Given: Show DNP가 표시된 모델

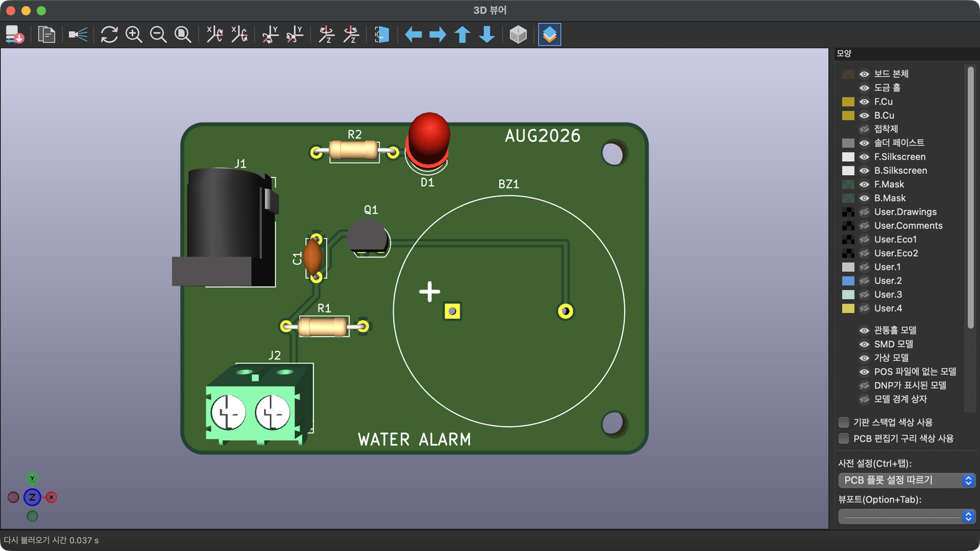Looking at the screenshot, I should tap(864, 386).
